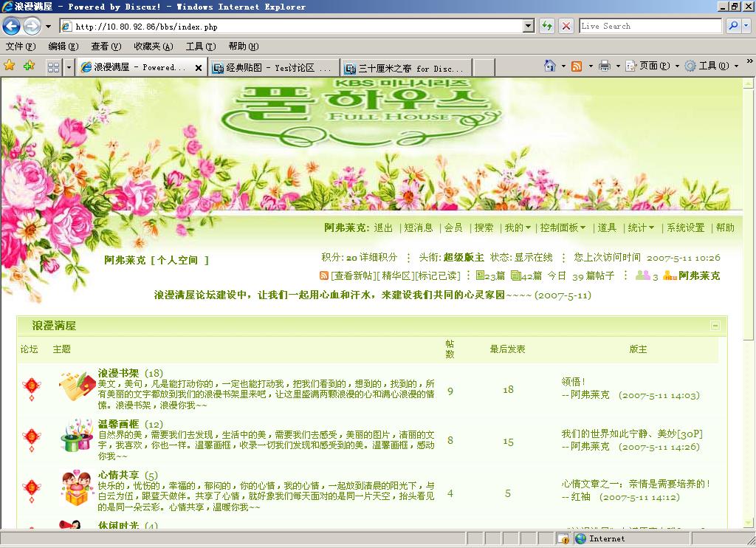The height and width of the screenshot is (548, 756).
Task: Open the 浪漫书架 forum board
Action: pyautogui.click(x=118, y=373)
